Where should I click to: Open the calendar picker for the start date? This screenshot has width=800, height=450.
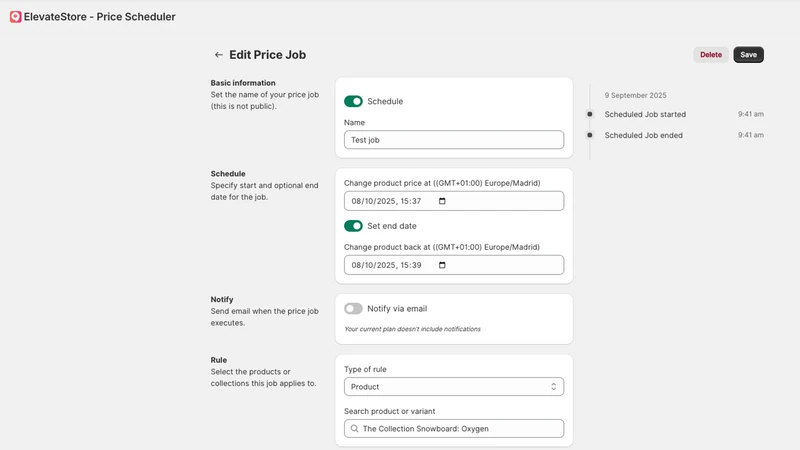[x=442, y=201]
